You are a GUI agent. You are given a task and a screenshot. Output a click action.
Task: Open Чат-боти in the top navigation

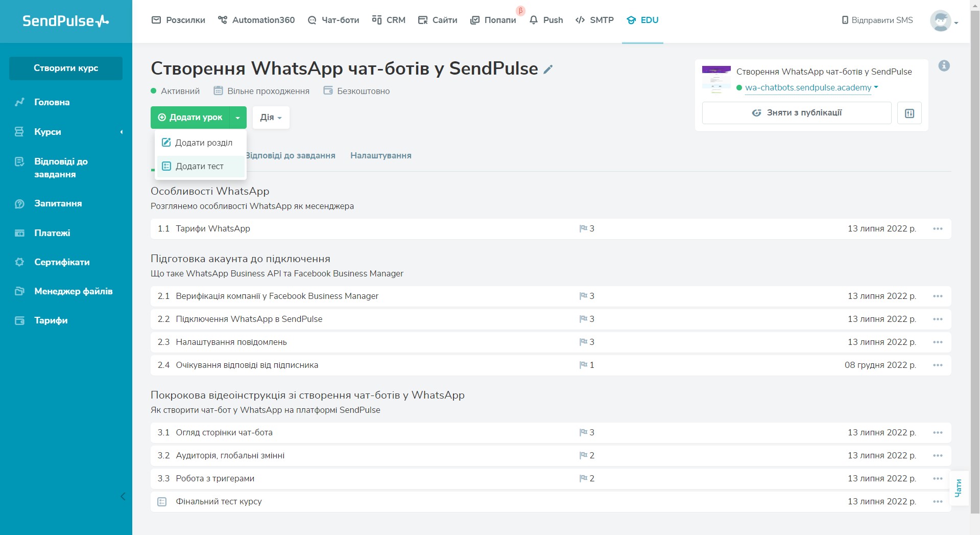[333, 20]
